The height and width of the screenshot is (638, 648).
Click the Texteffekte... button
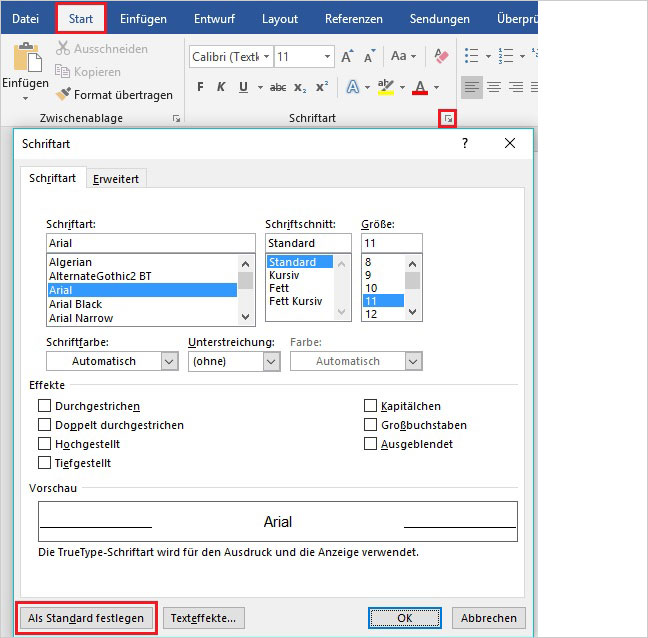tap(203, 618)
